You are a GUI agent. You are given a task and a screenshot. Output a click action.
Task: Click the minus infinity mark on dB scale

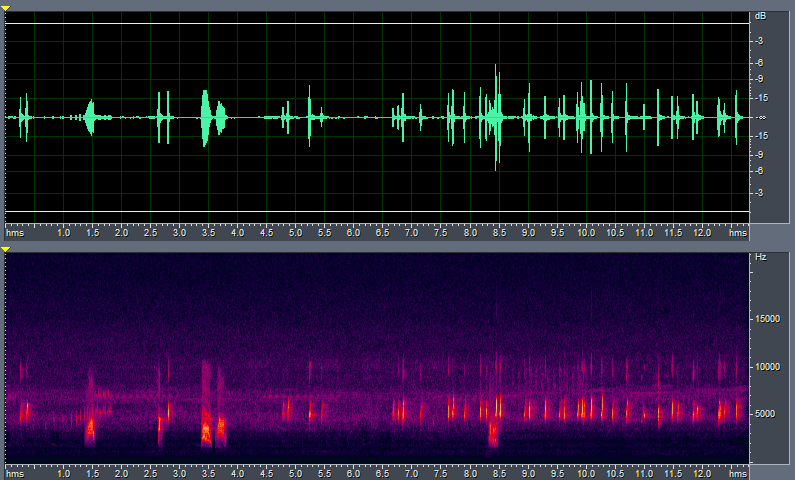pos(761,118)
